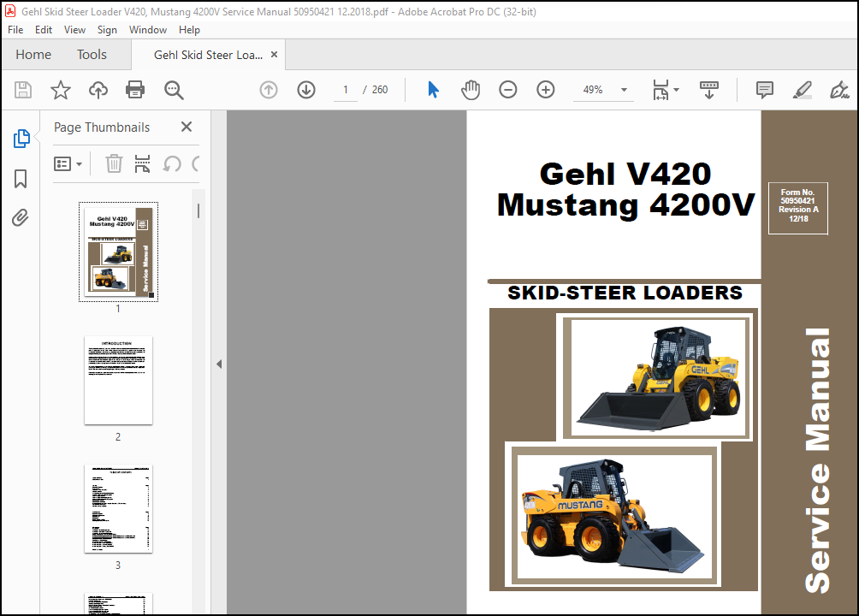The image size is (859, 616).
Task: Select the Gehl Skid Steer document tab
Action: (x=208, y=55)
